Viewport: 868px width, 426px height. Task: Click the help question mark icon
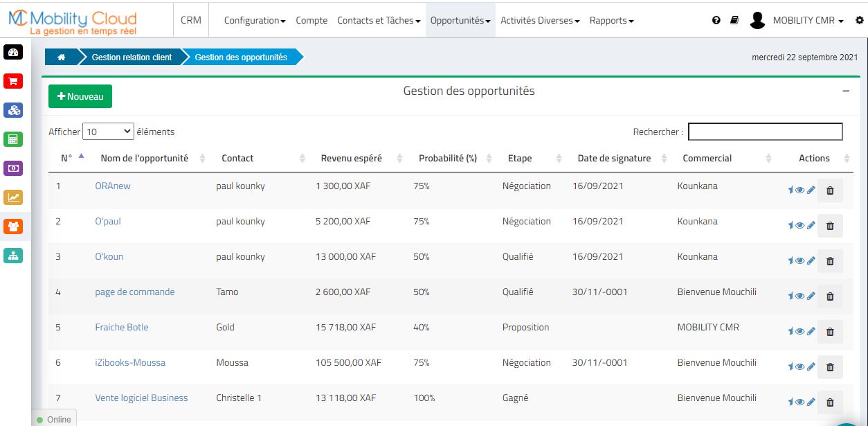pos(716,21)
